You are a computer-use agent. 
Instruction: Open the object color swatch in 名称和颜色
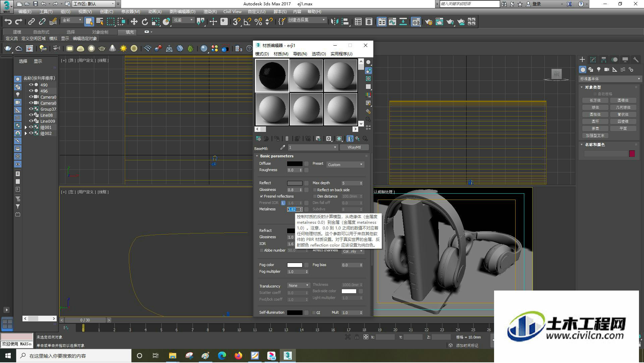[x=632, y=154]
